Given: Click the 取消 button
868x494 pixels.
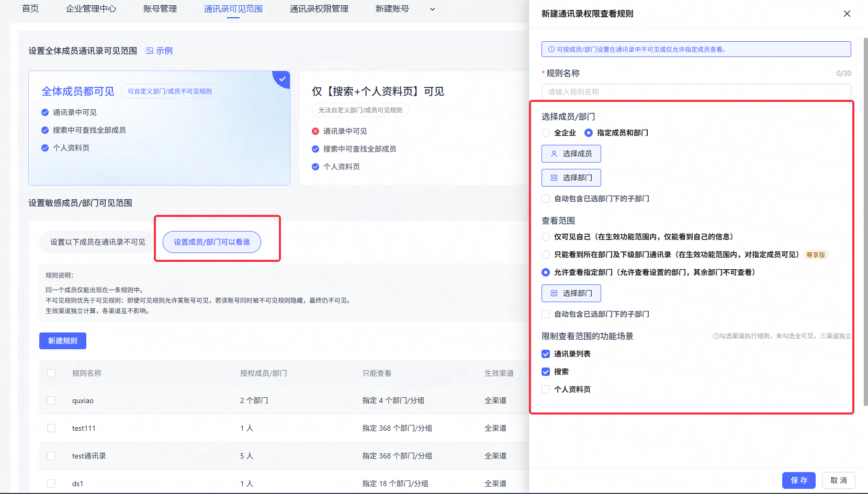Looking at the screenshot, I should (839, 480).
